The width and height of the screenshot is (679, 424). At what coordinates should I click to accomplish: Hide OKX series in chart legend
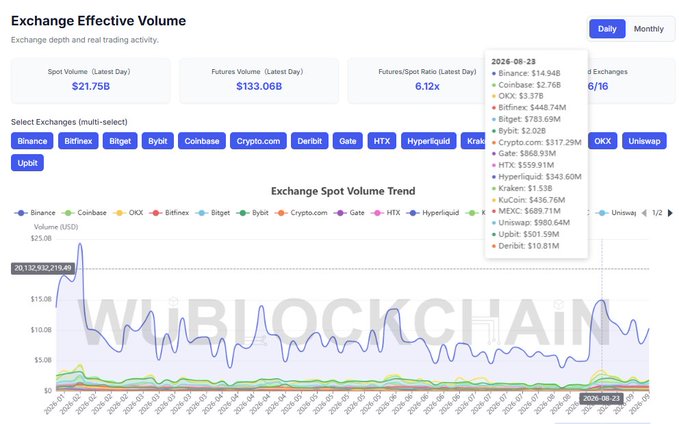(x=128, y=213)
